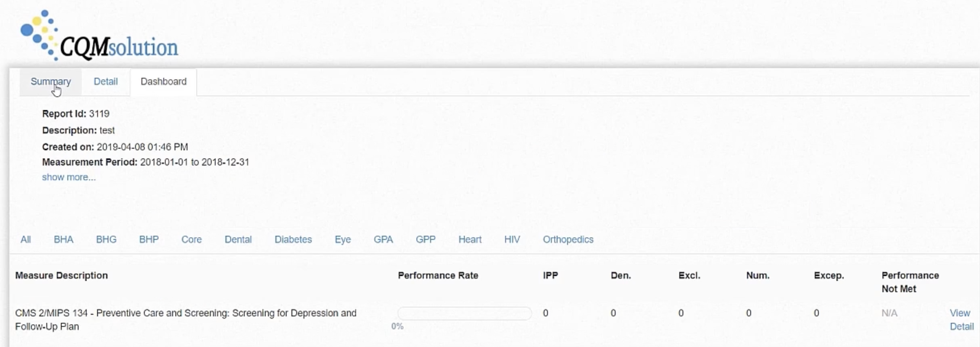Select the Orthopedics measures filter

click(568, 239)
